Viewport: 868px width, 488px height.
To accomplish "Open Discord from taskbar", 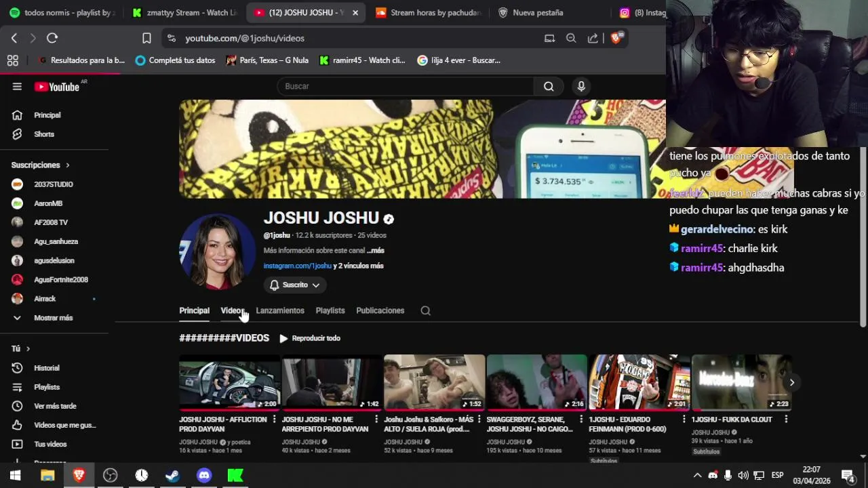I will click(204, 475).
